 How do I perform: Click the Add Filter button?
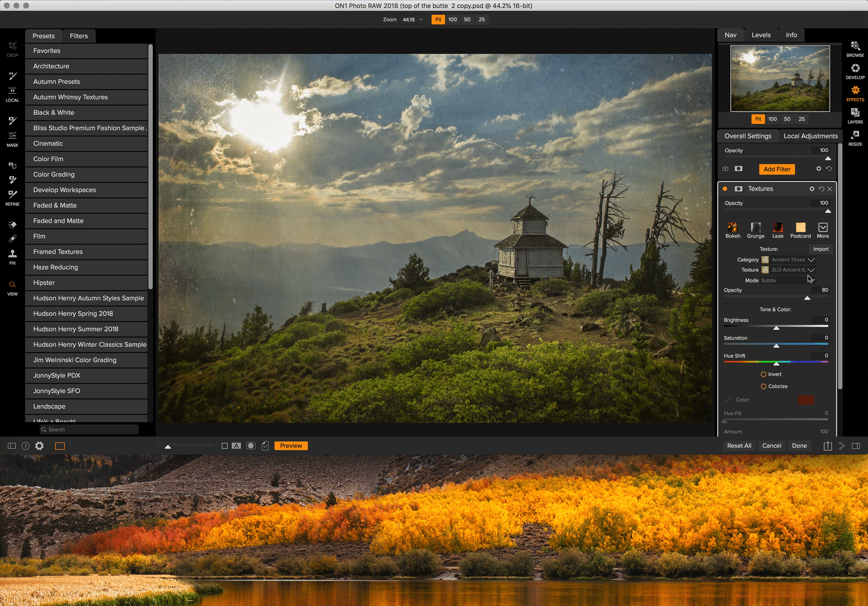777,169
